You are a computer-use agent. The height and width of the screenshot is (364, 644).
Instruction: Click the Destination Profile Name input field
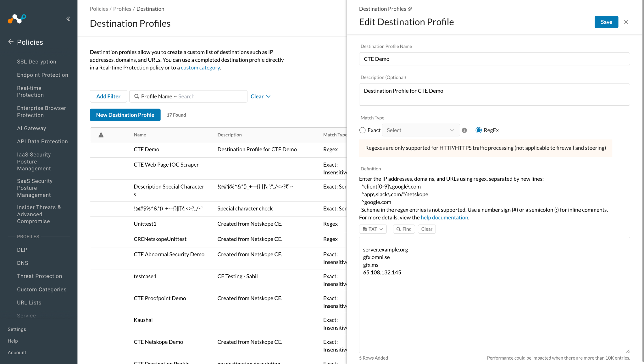[x=494, y=59]
